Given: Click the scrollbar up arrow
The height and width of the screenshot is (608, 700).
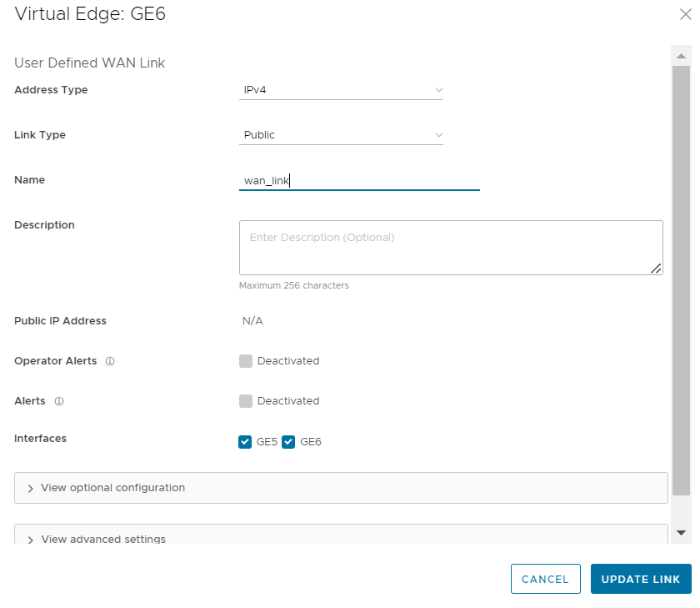Looking at the screenshot, I should (681, 56).
